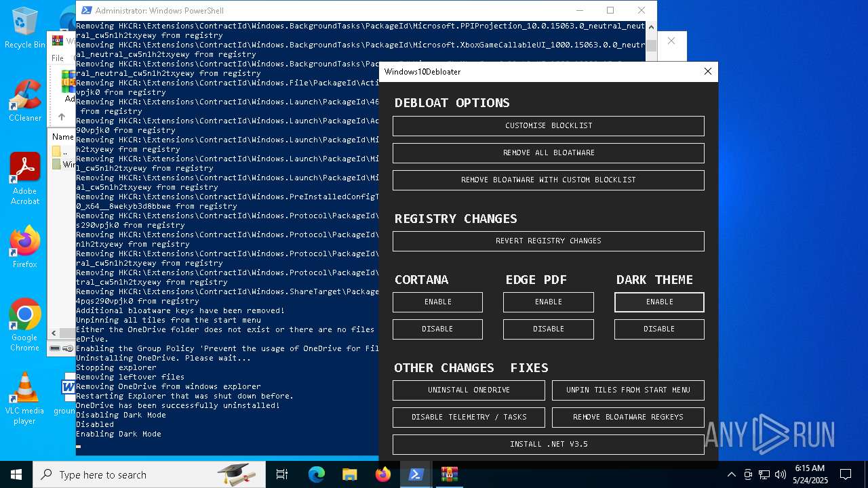Switch to PowerShell taskbar icon

click(416, 474)
